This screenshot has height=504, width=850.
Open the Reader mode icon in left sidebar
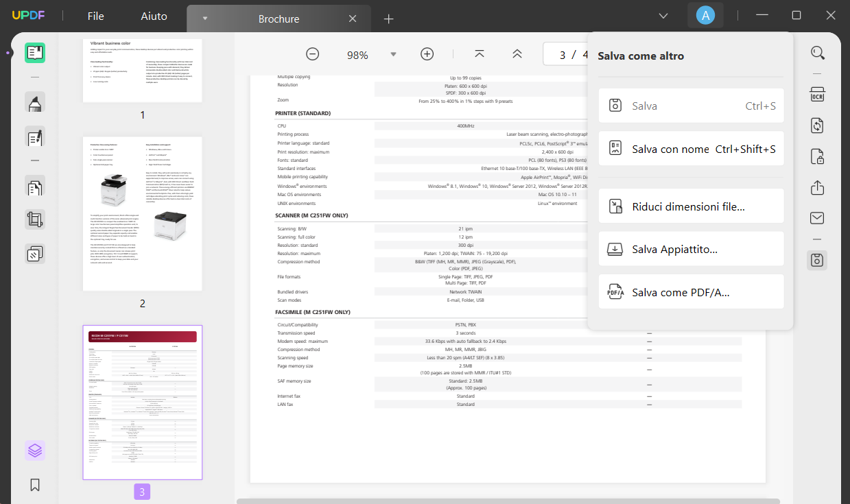[x=35, y=53]
